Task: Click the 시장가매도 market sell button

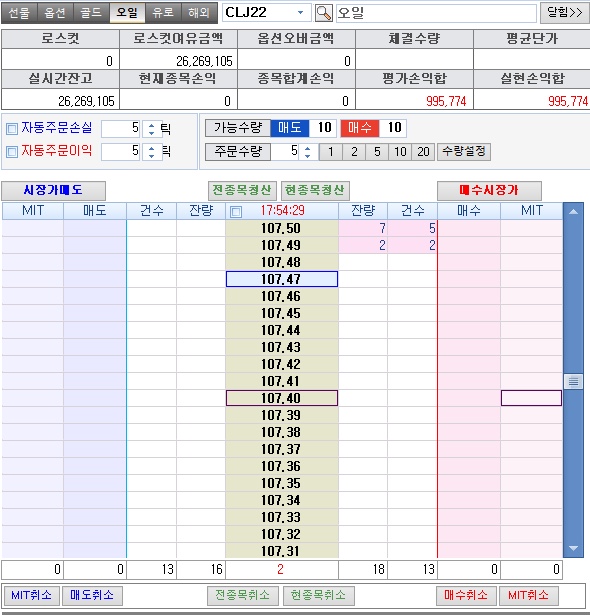Action: [x=53, y=191]
